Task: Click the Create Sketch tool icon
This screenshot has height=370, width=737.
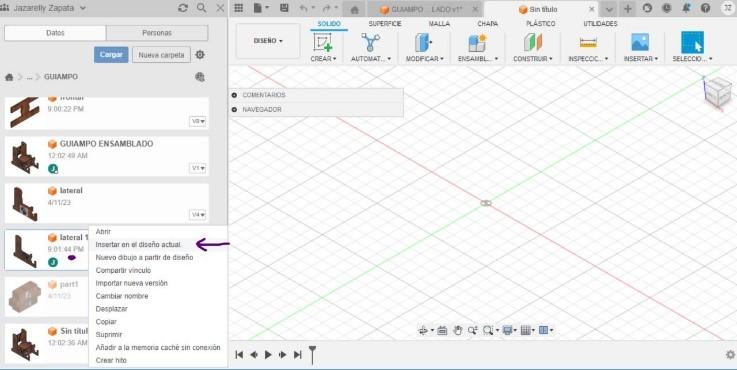Action: coord(323,42)
